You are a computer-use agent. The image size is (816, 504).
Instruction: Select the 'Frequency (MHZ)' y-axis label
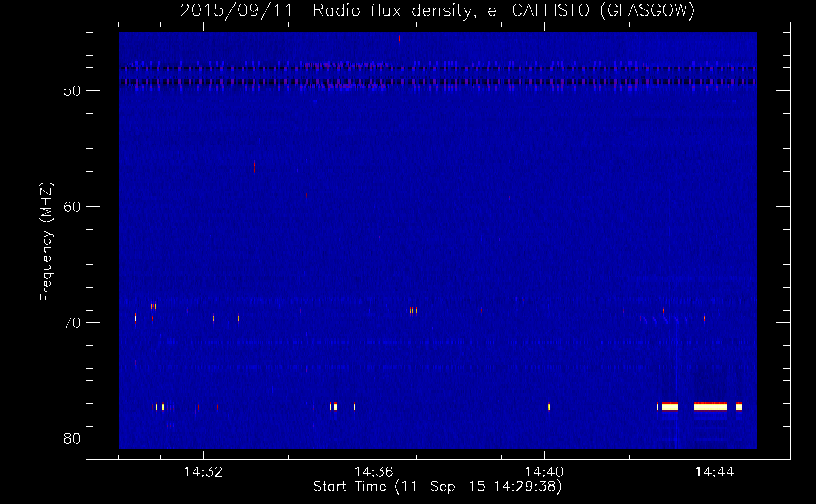tap(46, 242)
